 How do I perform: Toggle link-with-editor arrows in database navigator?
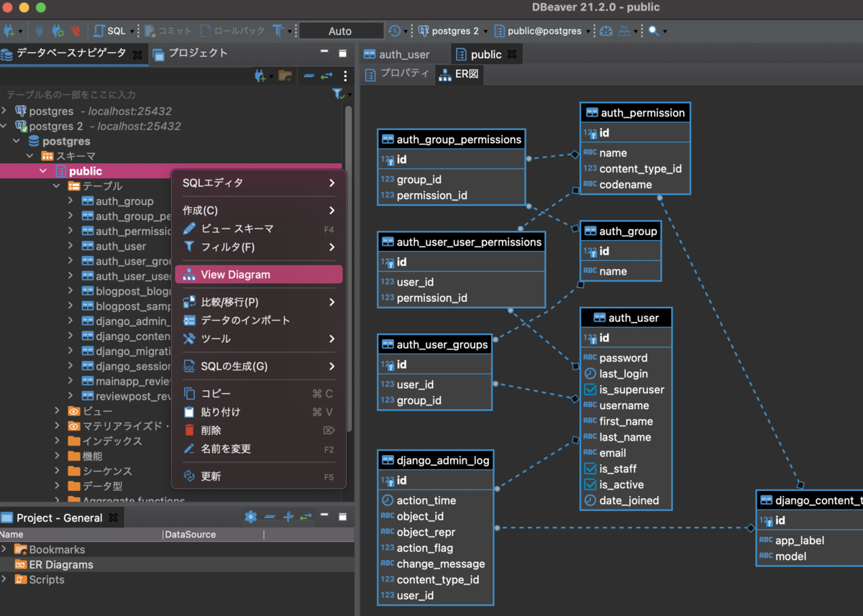327,75
